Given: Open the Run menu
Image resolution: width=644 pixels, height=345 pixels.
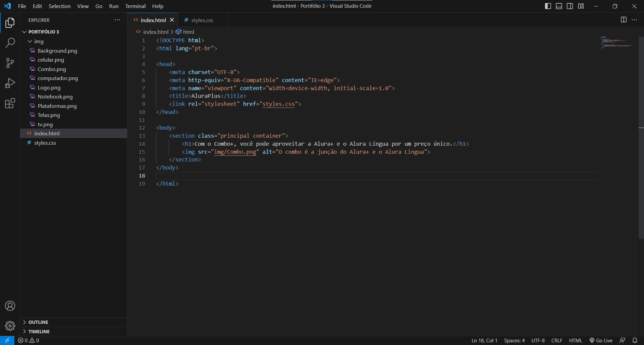Looking at the screenshot, I should pyautogui.click(x=114, y=6).
